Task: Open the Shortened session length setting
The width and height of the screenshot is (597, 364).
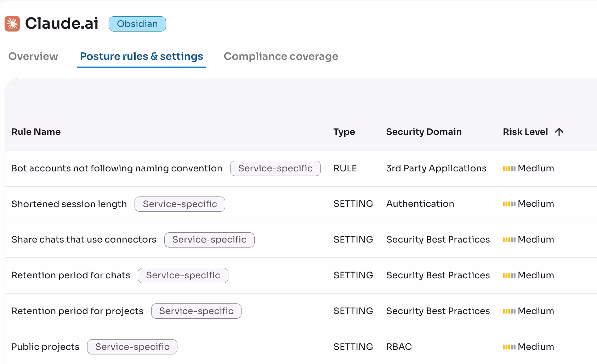Action: (x=69, y=204)
